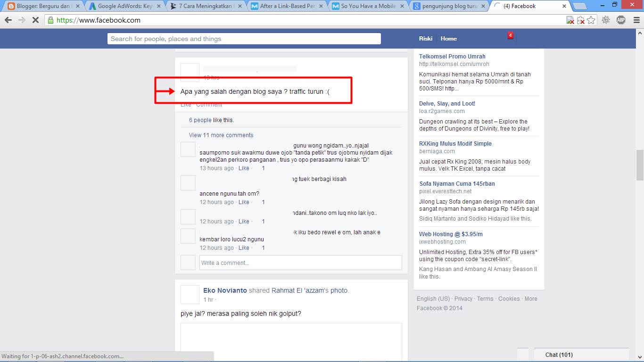Like the 'ancene ngunu tah om?' comment
644x362 pixels.
pyautogui.click(x=244, y=202)
